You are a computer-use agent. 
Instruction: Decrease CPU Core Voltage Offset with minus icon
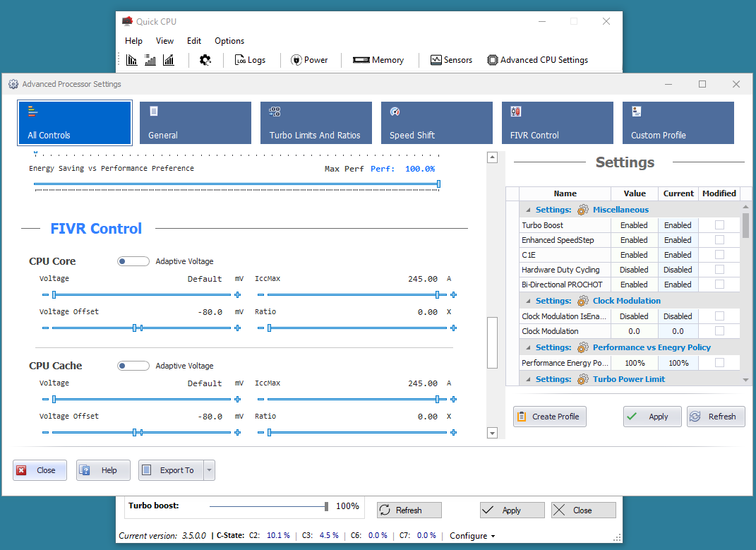coord(45,328)
